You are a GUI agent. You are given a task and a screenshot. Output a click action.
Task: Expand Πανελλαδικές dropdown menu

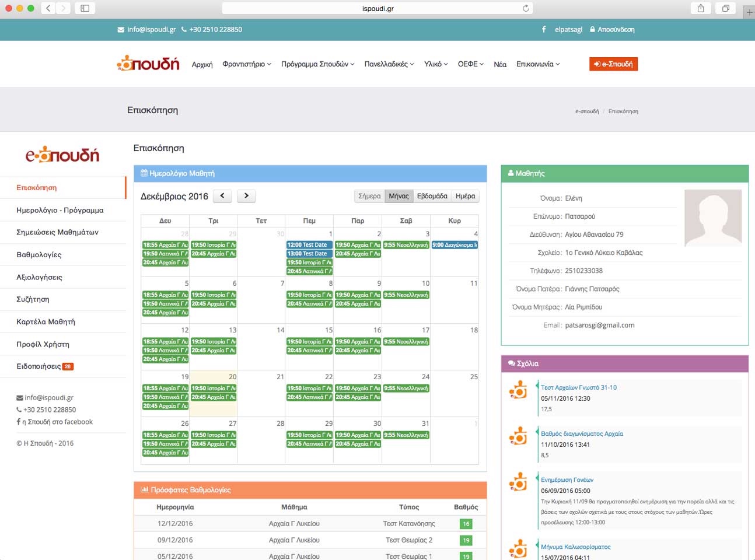pyautogui.click(x=389, y=64)
